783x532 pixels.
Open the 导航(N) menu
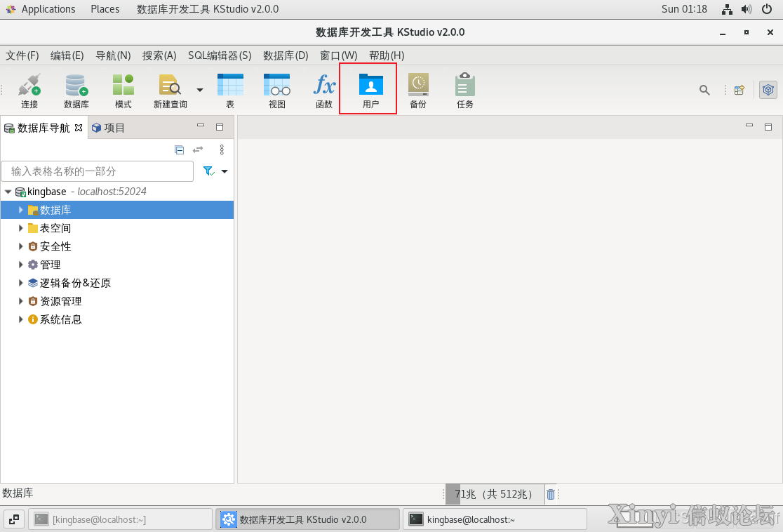(113, 55)
